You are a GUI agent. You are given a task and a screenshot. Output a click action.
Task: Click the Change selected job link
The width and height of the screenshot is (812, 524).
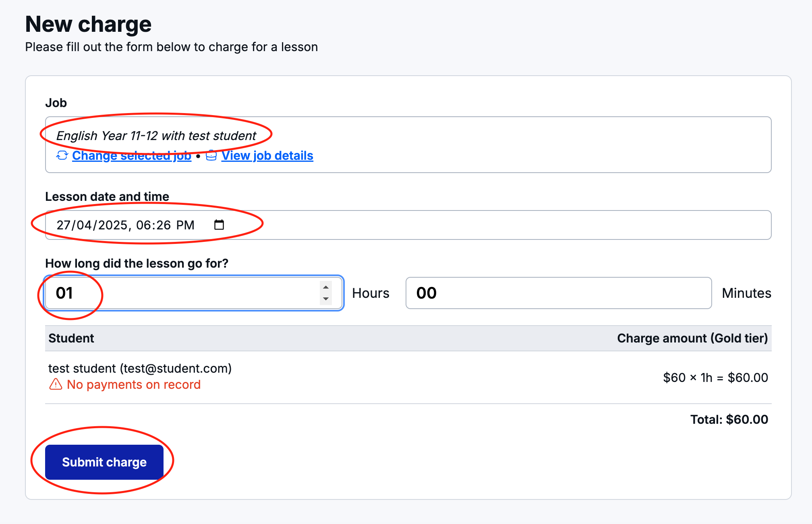(x=132, y=155)
